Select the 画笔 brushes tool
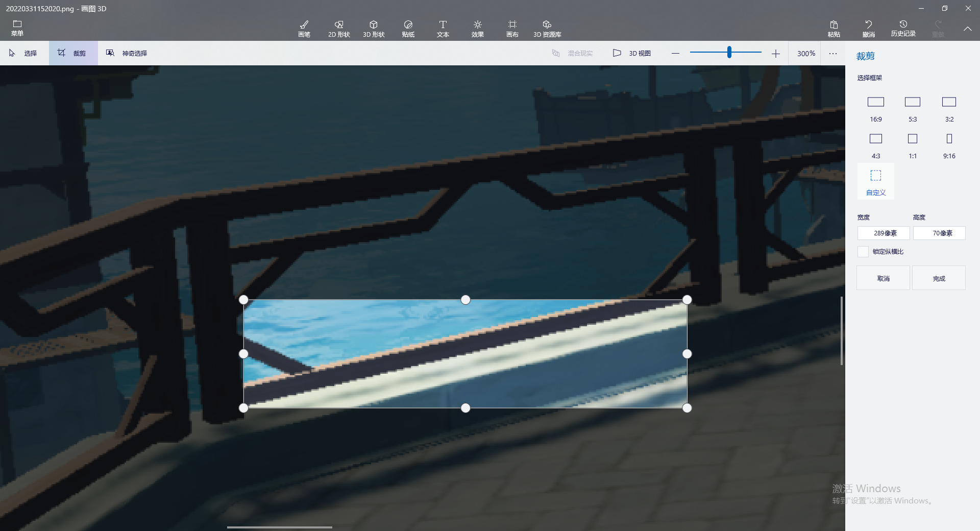980x531 pixels. tap(304, 29)
